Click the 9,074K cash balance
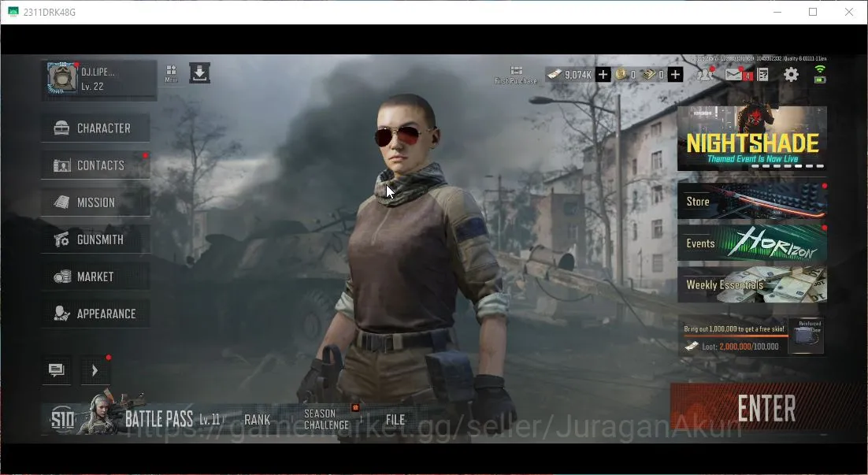Image resolution: width=868 pixels, height=475 pixels. tap(578, 75)
